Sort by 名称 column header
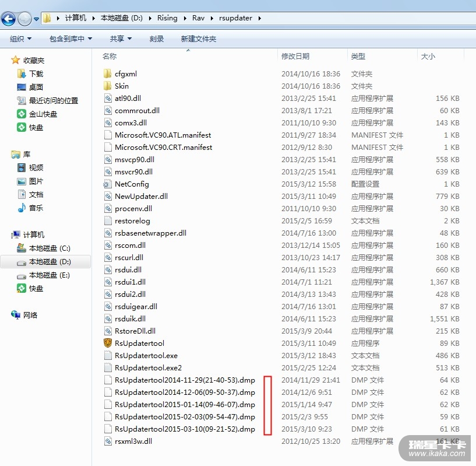This screenshot has height=466, width=476. [x=110, y=56]
